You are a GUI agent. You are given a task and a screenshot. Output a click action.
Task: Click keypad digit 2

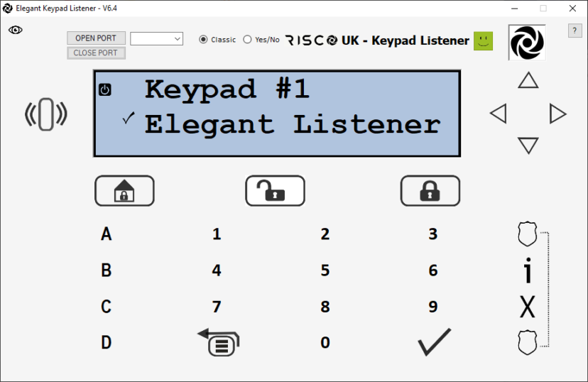(x=325, y=234)
